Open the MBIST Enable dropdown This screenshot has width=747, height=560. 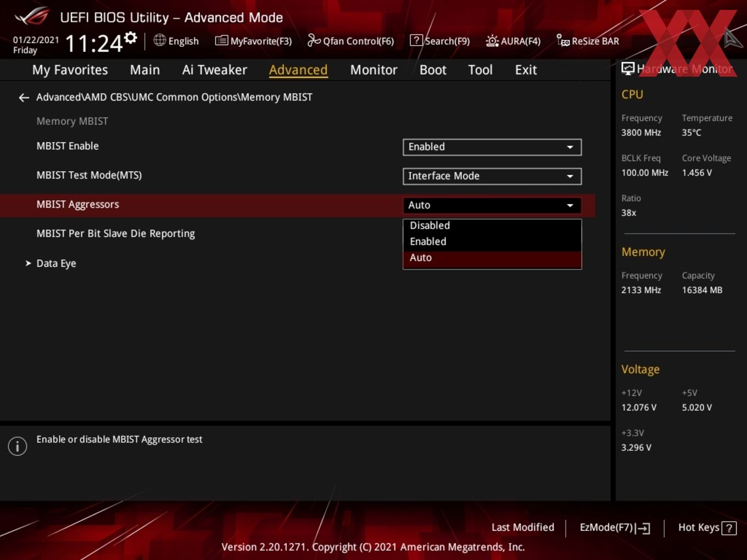[492, 147]
